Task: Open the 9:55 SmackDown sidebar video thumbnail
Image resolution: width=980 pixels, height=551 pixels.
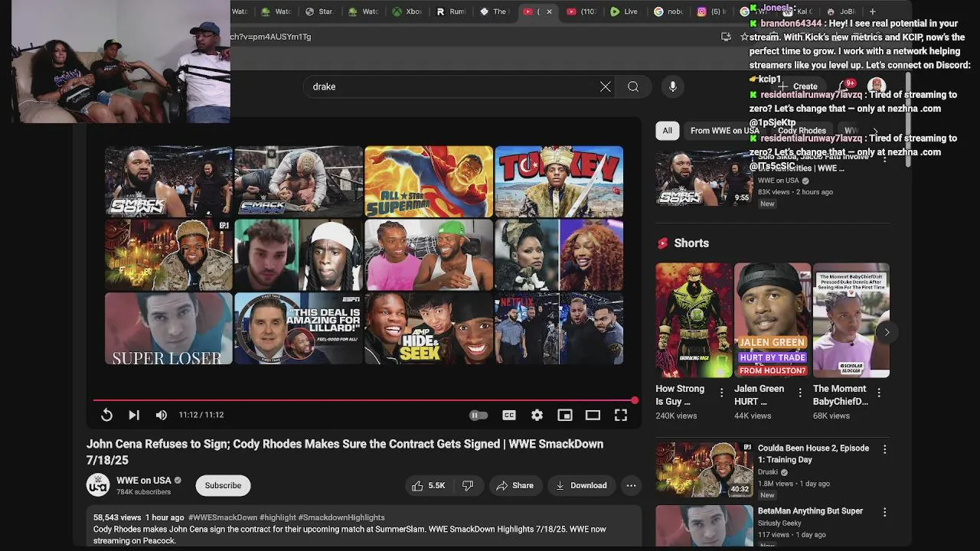Action: pos(704,178)
